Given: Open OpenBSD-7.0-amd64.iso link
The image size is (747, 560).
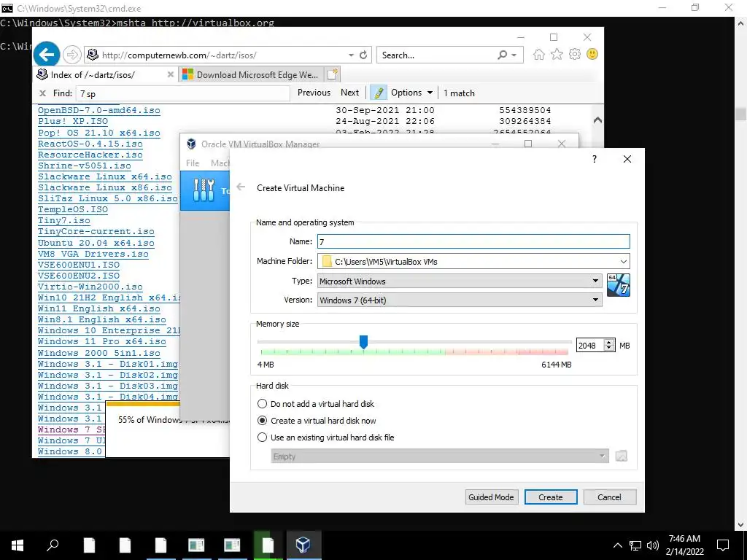Looking at the screenshot, I should coord(99,110).
